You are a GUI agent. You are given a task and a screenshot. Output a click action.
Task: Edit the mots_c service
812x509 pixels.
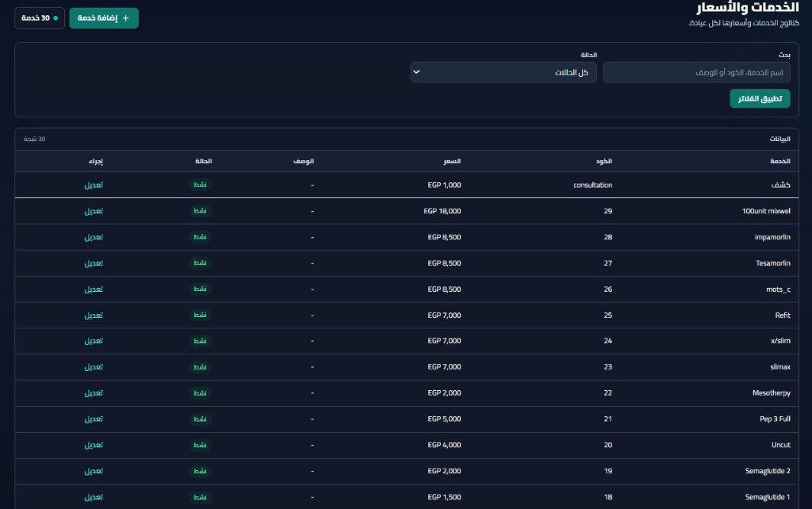click(x=94, y=289)
